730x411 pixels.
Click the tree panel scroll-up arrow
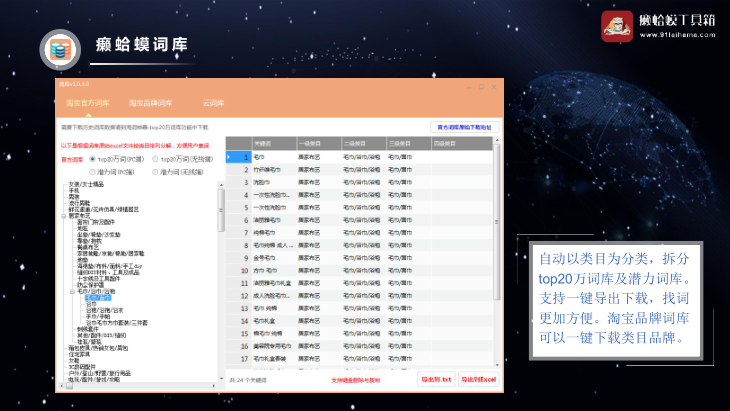click(221, 185)
